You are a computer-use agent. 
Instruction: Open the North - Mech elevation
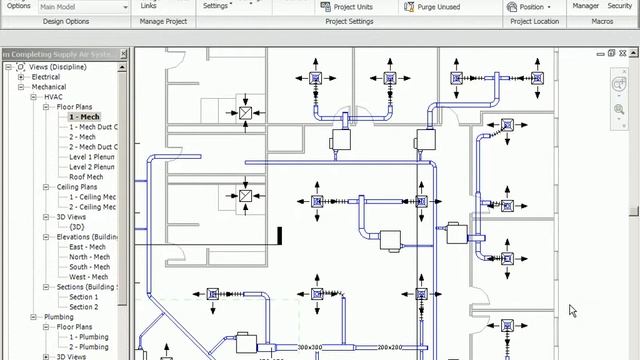89,257
